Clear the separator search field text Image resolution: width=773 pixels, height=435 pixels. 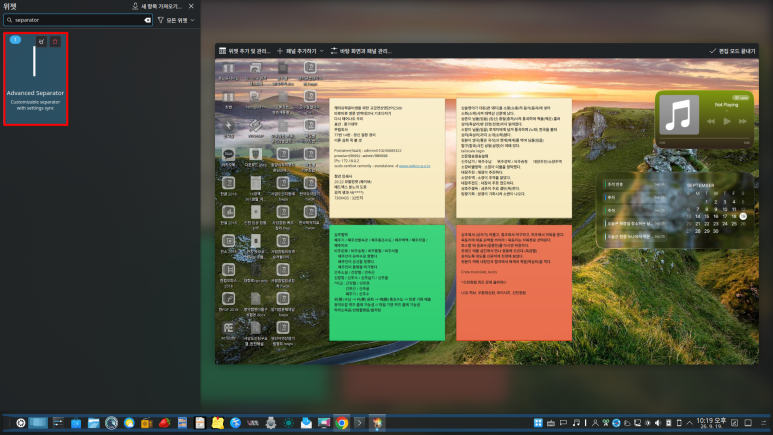point(147,20)
